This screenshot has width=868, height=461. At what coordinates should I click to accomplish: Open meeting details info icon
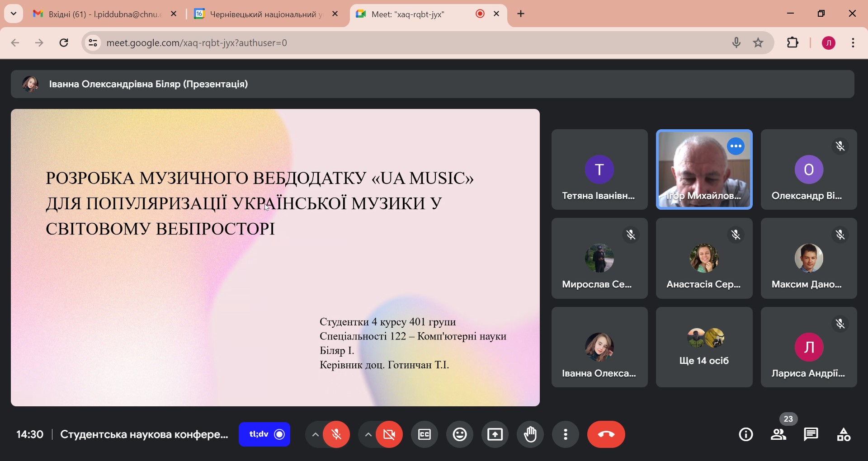click(x=746, y=435)
